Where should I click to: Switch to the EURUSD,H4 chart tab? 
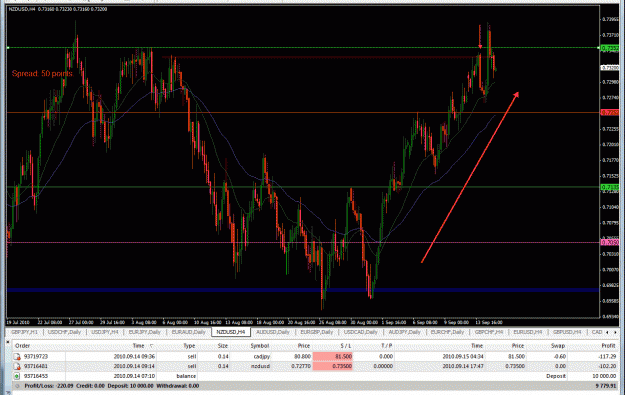[527, 332]
